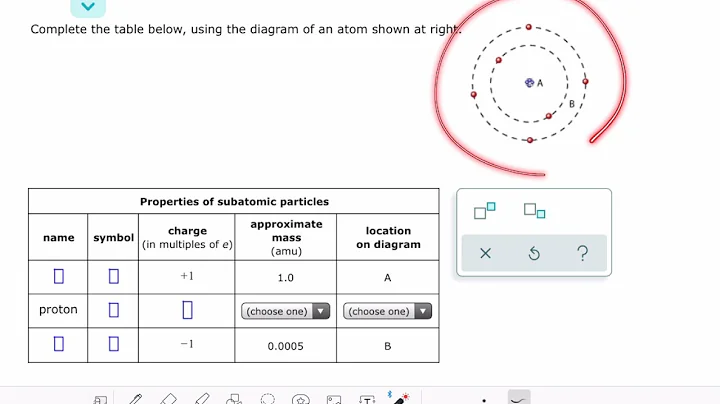Click the 'charge (in multiples of e)' header

tap(187, 237)
